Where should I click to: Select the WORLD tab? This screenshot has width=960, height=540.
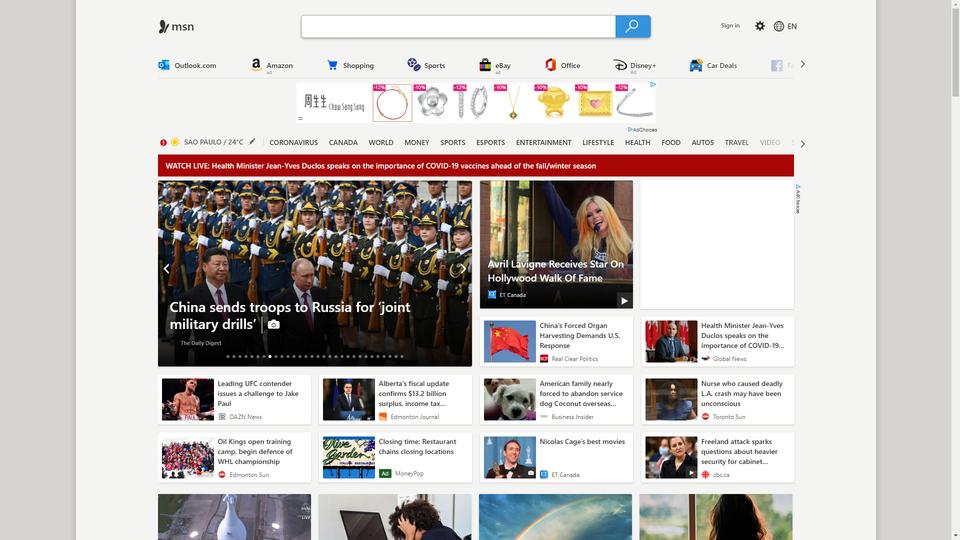point(381,142)
